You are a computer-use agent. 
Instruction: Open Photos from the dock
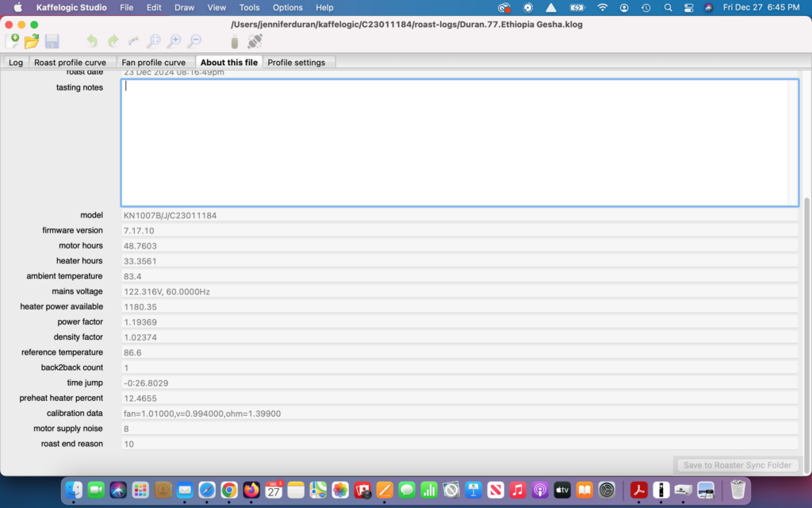pos(340,489)
